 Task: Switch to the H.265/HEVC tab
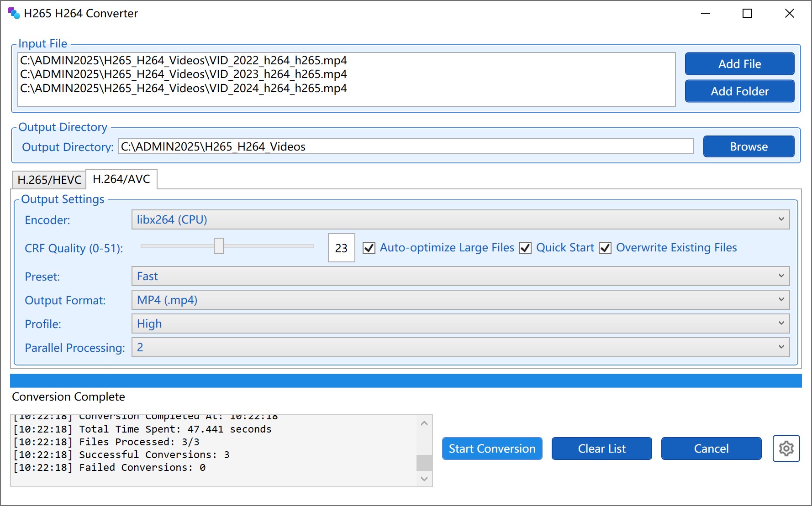click(x=49, y=180)
